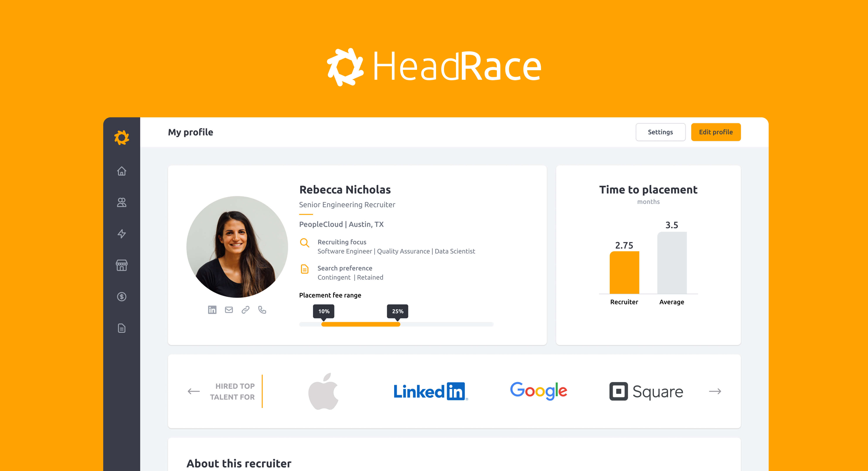Viewport: 868px width, 471px height.
Task: Click the Google company logo
Action: coord(538,391)
